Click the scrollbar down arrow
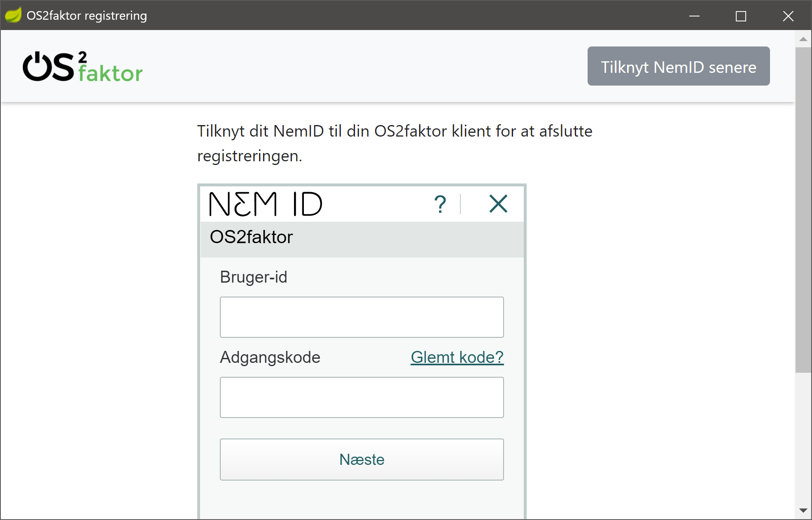812x520 pixels. click(x=803, y=511)
